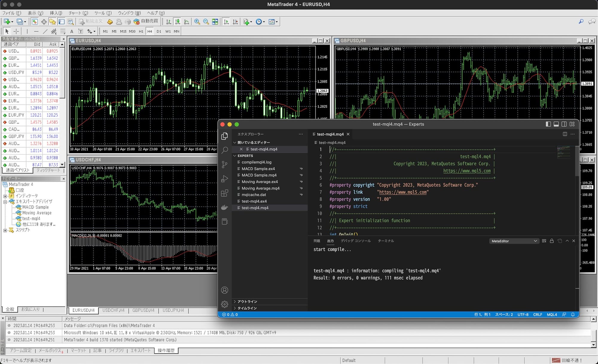
Task: Open the arrows objects dropdown
Action: pos(91,31)
